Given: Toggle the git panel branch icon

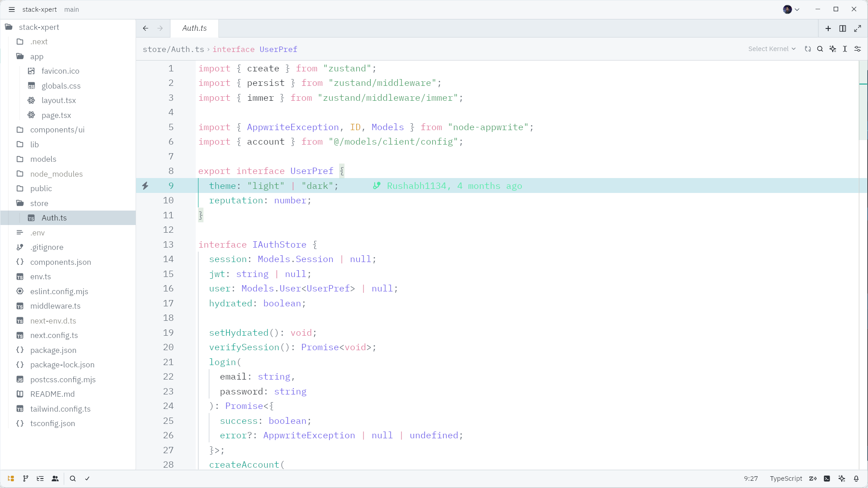Looking at the screenshot, I should pos(26,479).
